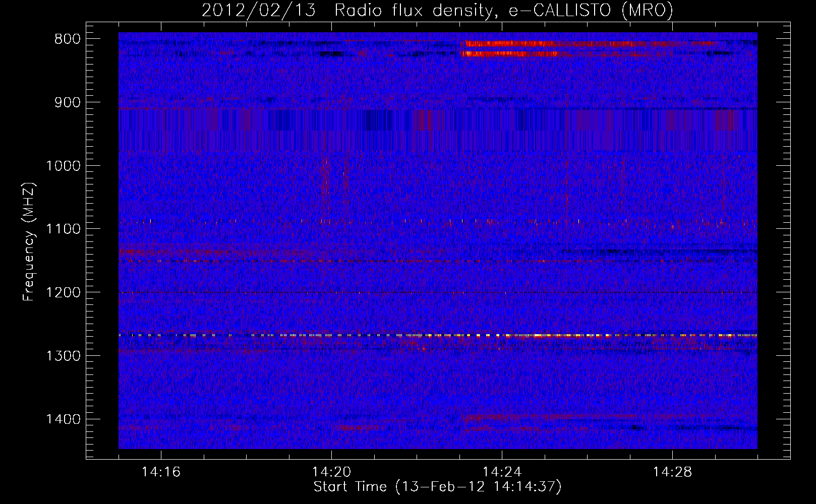The height and width of the screenshot is (504, 816).
Task: Click the bright yellow-white line near 1270 MHz
Action: pyautogui.click(x=438, y=335)
